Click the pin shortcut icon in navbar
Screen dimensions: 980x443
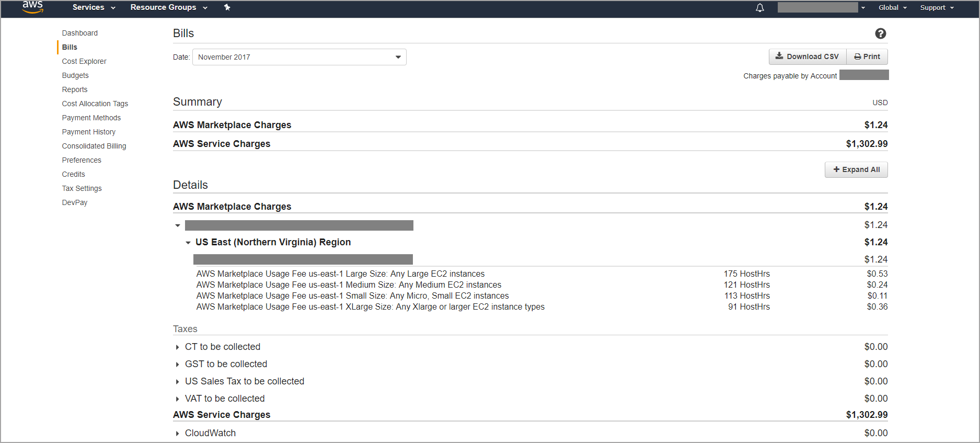(227, 7)
